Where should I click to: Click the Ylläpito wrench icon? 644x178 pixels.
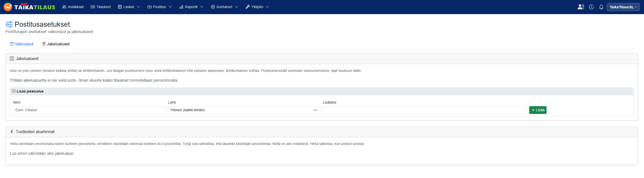point(248,7)
